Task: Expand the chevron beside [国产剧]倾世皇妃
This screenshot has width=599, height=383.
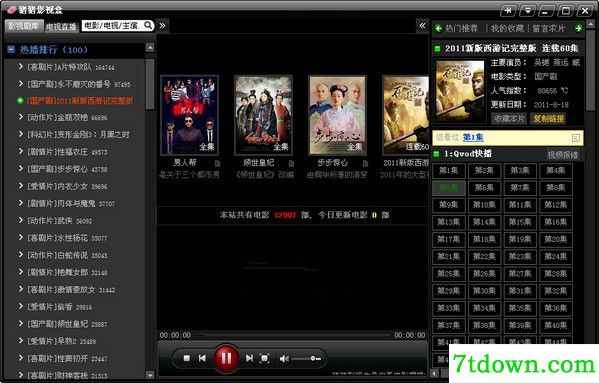Action: pyautogui.click(x=21, y=323)
